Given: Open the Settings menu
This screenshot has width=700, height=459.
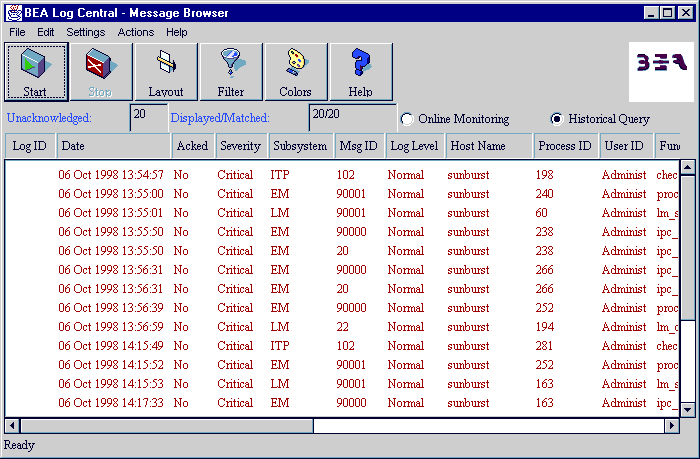Looking at the screenshot, I should click(x=86, y=32).
